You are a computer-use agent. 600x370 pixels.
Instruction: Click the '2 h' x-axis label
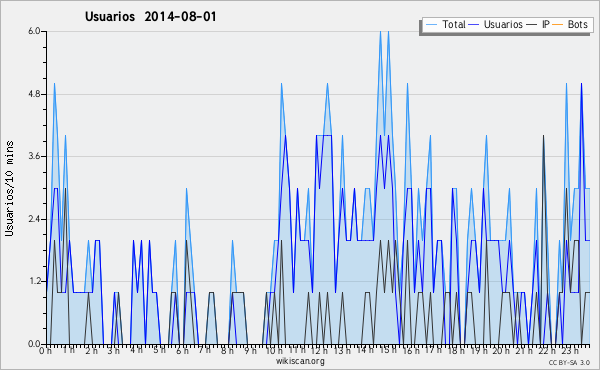coord(91,351)
